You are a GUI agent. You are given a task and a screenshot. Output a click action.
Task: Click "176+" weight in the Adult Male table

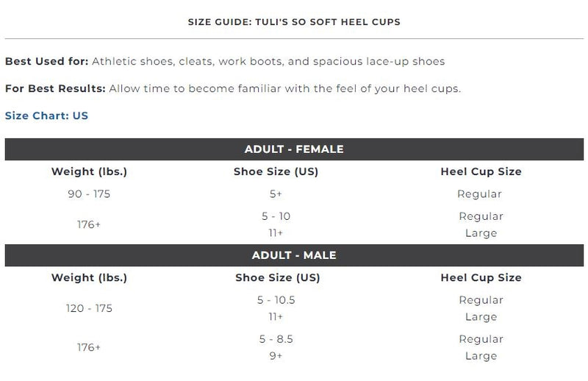[89, 347]
